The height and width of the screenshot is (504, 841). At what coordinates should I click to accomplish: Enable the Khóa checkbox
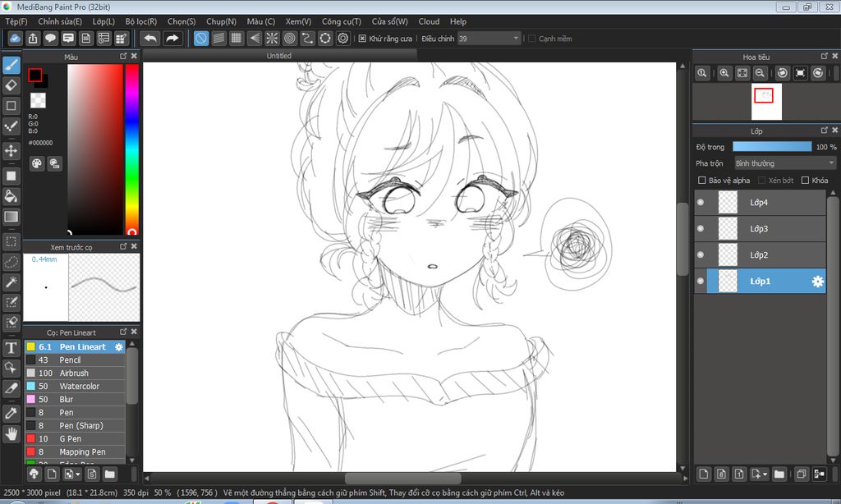[x=805, y=180]
